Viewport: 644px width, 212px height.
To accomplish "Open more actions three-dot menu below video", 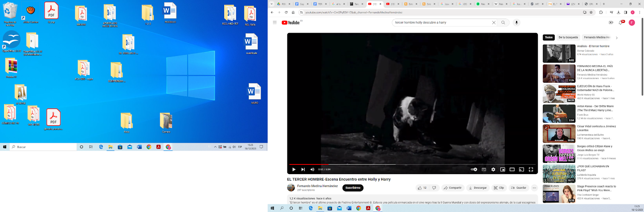I will (534, 188).
